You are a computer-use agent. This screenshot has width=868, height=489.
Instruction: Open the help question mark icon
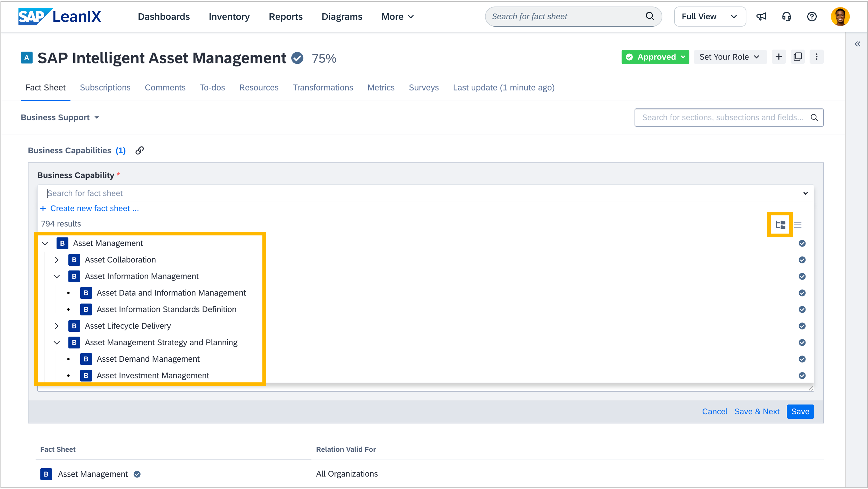click(812, 16)
